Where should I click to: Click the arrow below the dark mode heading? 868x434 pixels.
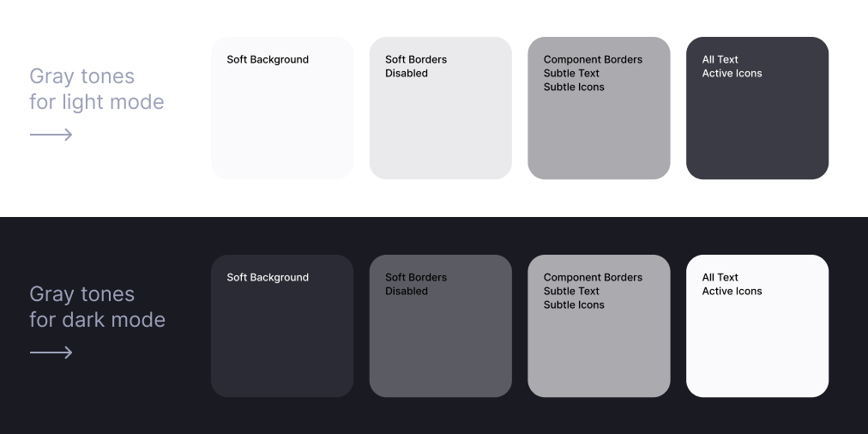(x=51, y=353)
